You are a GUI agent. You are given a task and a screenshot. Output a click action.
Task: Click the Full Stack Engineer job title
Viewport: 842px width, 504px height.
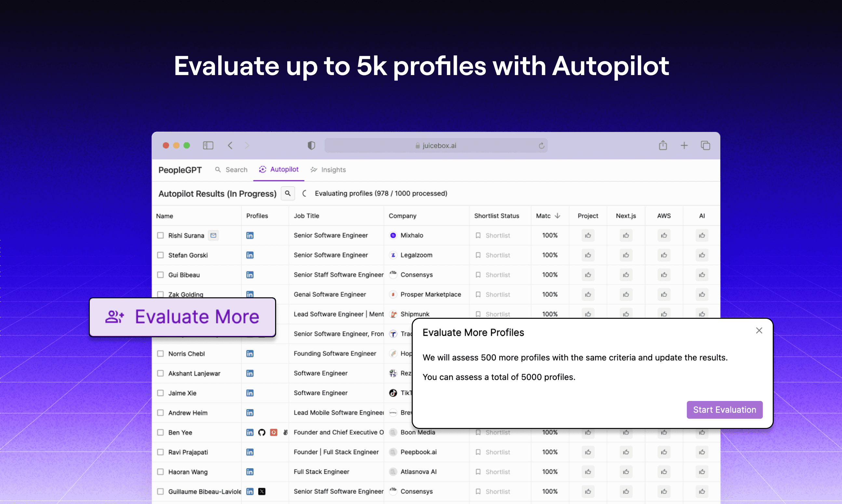[x=321, y=472]
